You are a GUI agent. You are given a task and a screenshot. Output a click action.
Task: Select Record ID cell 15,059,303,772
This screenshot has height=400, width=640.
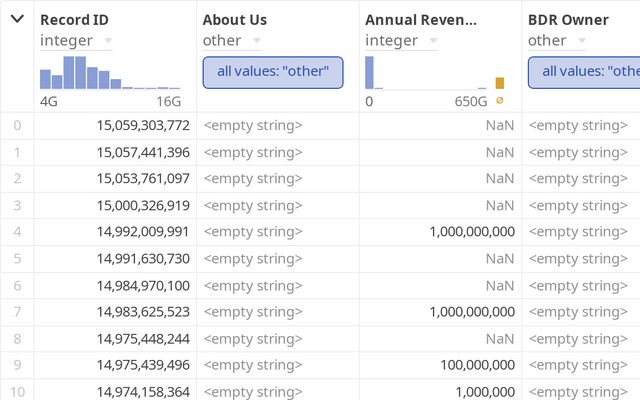143,125
